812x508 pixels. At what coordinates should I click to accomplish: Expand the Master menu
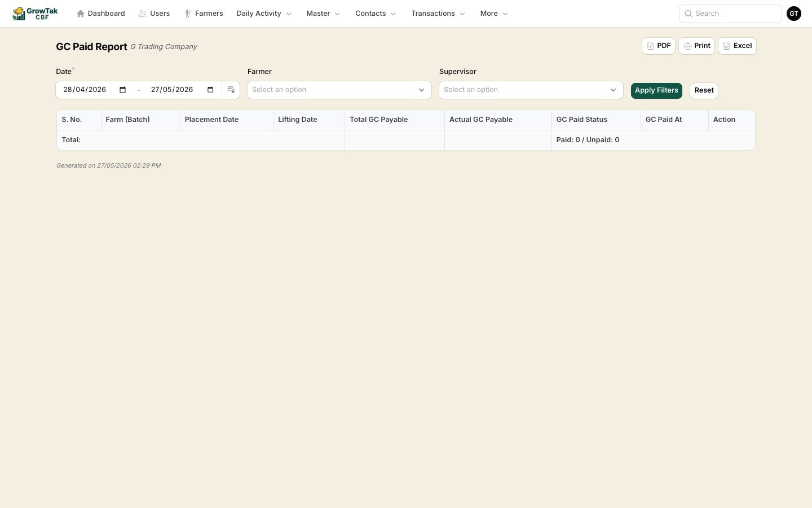point(323,14)
